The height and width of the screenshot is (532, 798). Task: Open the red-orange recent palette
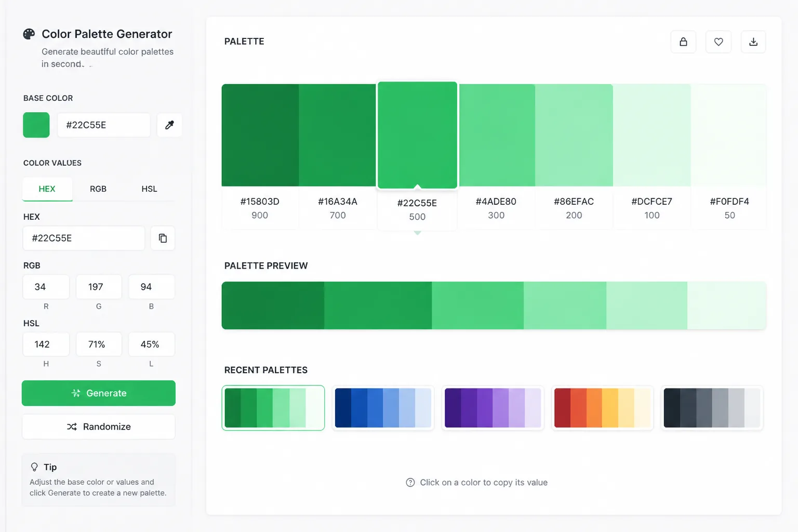click(x=603, y=408)
